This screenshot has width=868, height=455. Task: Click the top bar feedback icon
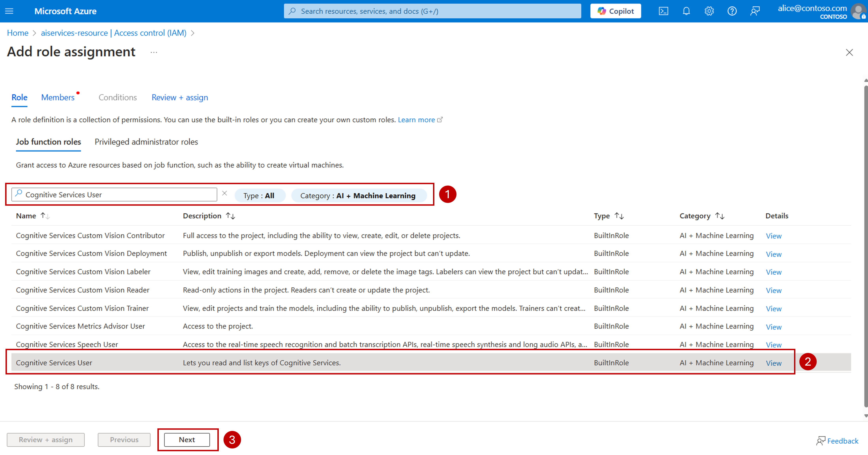[755, 11]
